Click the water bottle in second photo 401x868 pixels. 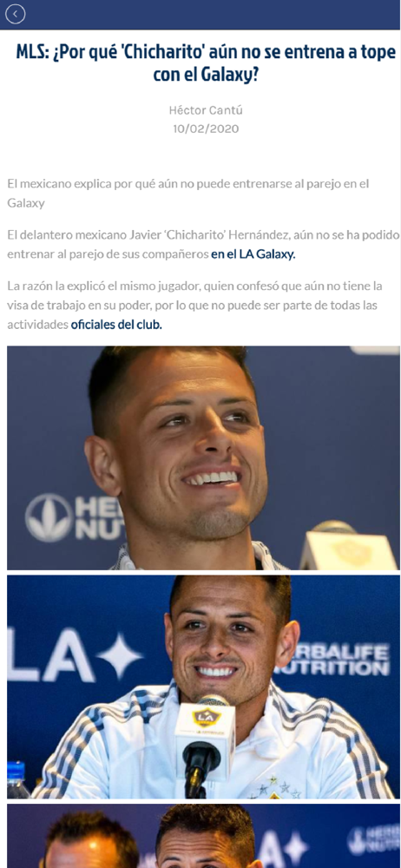[x=16, y=779]
